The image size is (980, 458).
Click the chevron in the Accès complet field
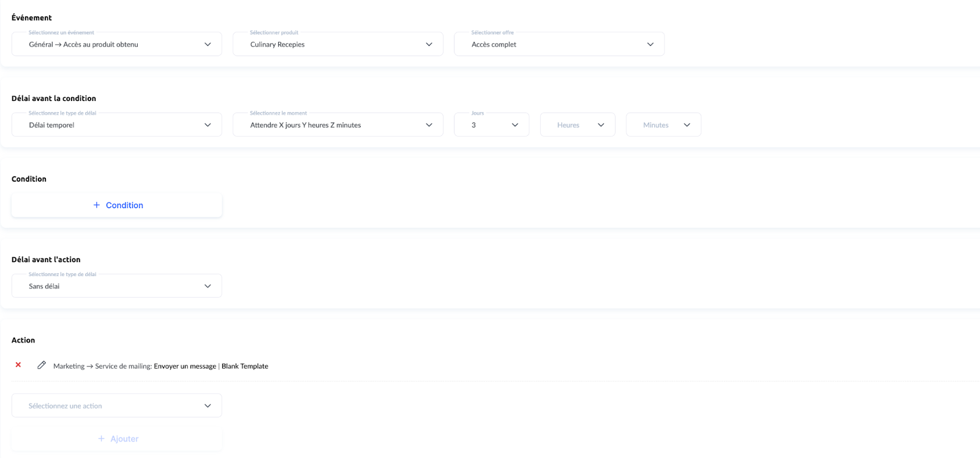[x=650, y=45]
